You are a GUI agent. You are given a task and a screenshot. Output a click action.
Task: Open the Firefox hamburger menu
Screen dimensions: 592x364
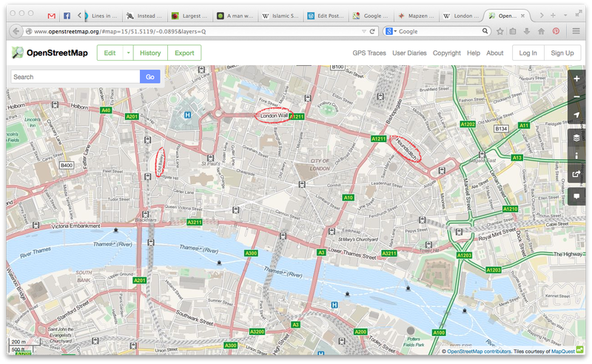point(576,31)
